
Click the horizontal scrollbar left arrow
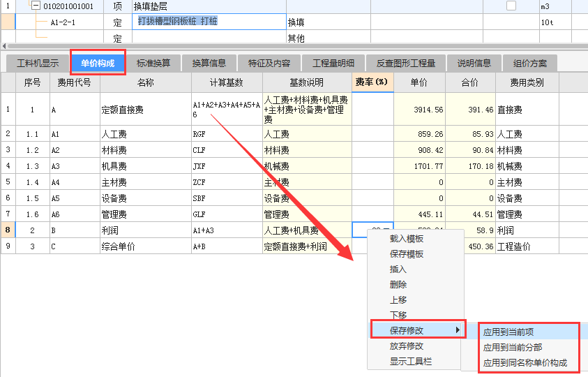(x=4, y=46)
